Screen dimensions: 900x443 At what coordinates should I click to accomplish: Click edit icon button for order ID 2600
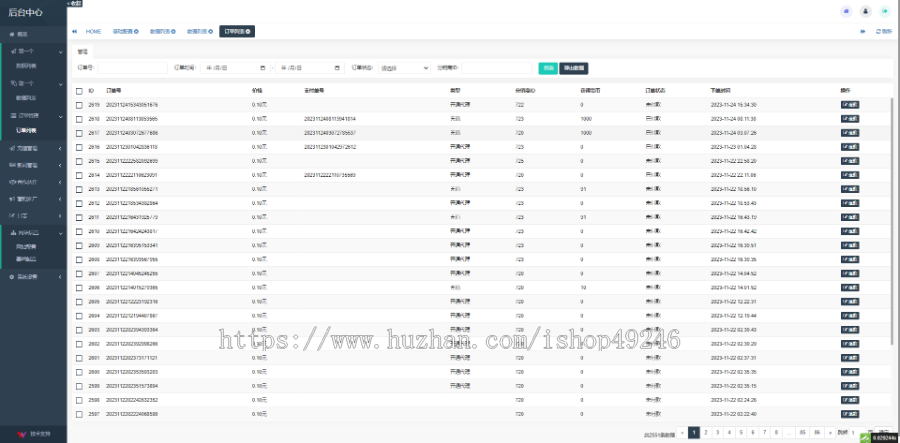click(850, 372)
